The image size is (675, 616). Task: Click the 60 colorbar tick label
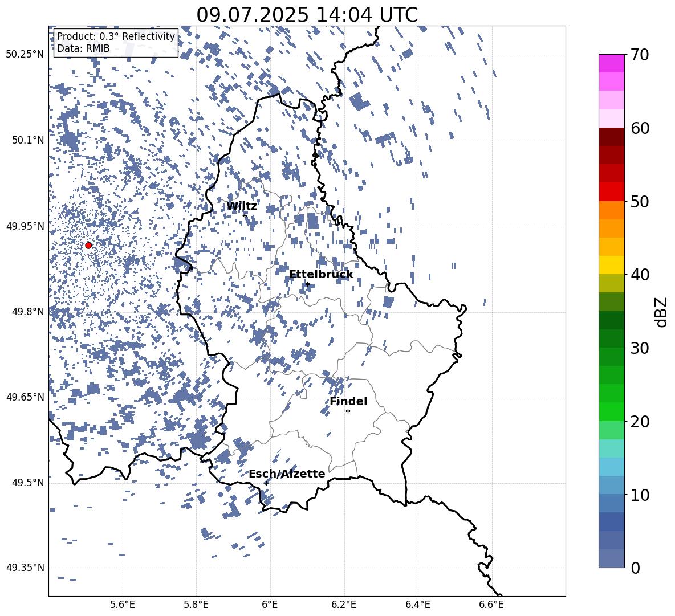(x=640, y=128)
